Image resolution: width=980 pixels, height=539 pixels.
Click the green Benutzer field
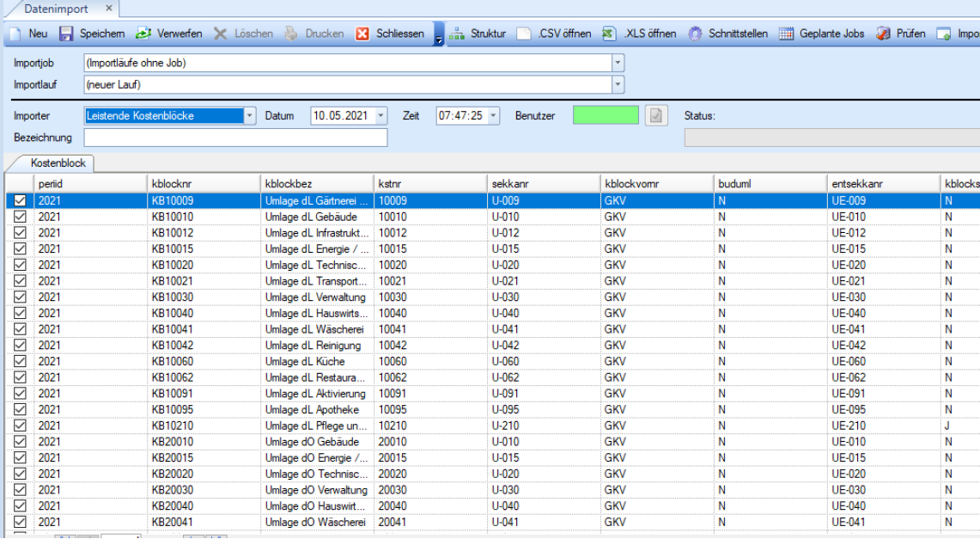[606, 115]
